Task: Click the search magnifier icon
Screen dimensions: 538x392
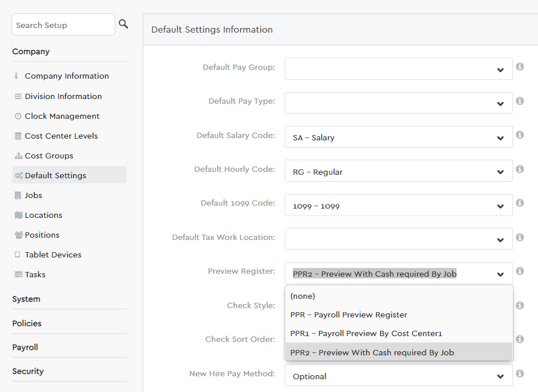Action: pos(123,24)
